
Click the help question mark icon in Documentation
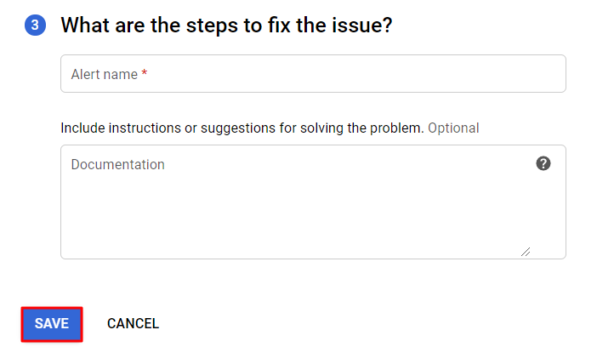click(543, 163)
